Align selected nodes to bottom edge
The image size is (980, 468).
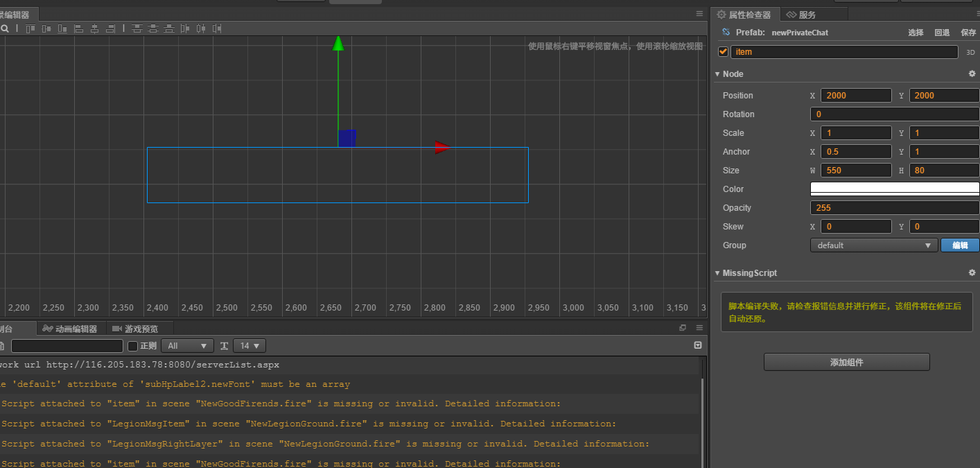pyautogui.click(x=62, y=28)
